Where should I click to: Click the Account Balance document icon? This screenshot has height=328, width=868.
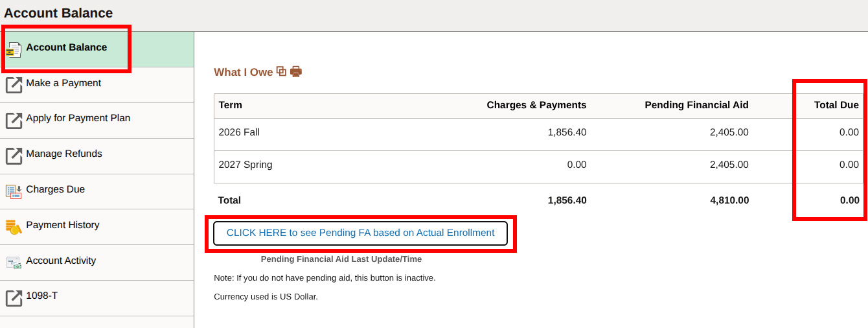[x=14, y=50]
